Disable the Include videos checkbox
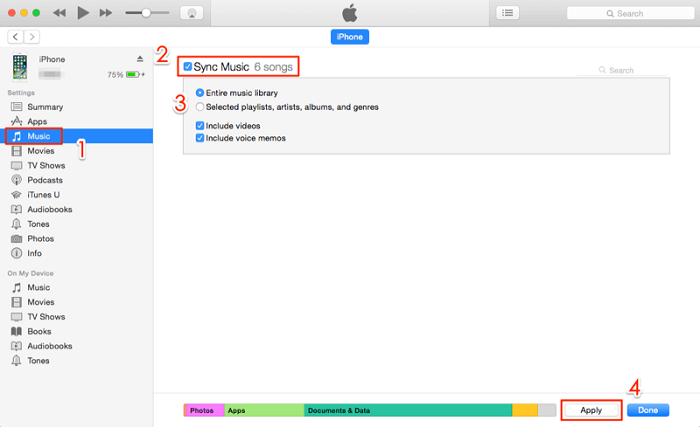 point(201,125)
